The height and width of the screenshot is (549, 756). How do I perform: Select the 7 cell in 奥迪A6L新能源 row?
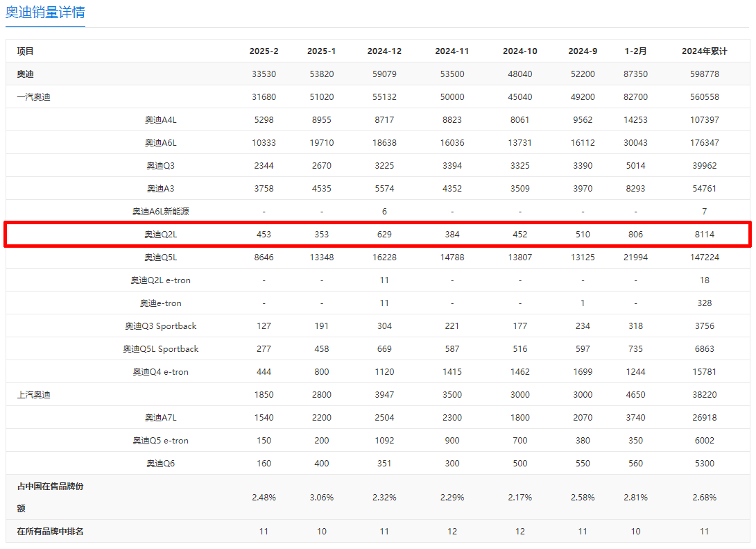point(705,211)
